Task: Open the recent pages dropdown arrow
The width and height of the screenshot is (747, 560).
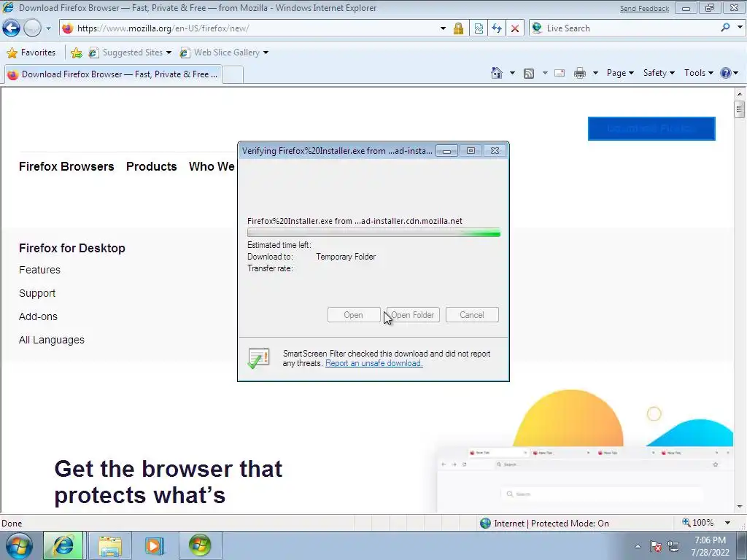Action: point(48,28)
